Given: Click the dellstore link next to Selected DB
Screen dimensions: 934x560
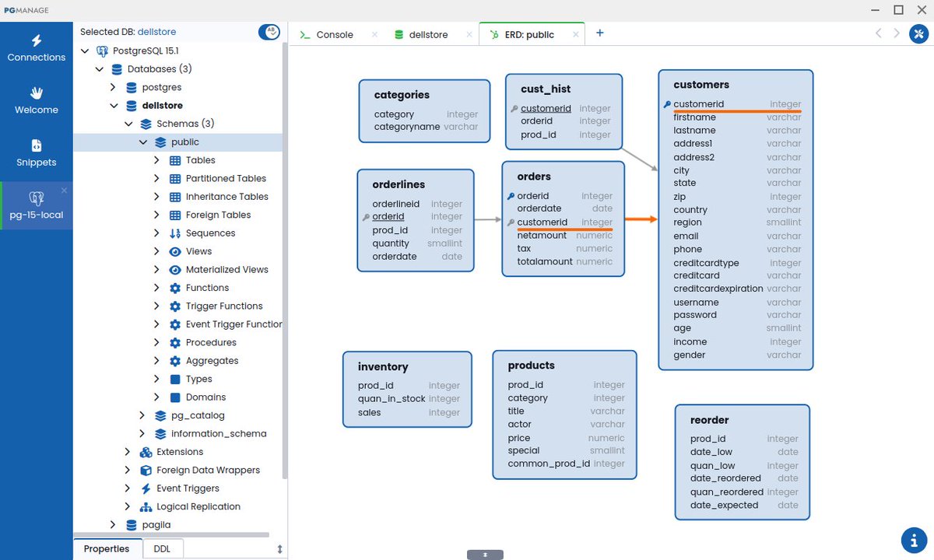Looking at the screenshot, I should 156,31.
